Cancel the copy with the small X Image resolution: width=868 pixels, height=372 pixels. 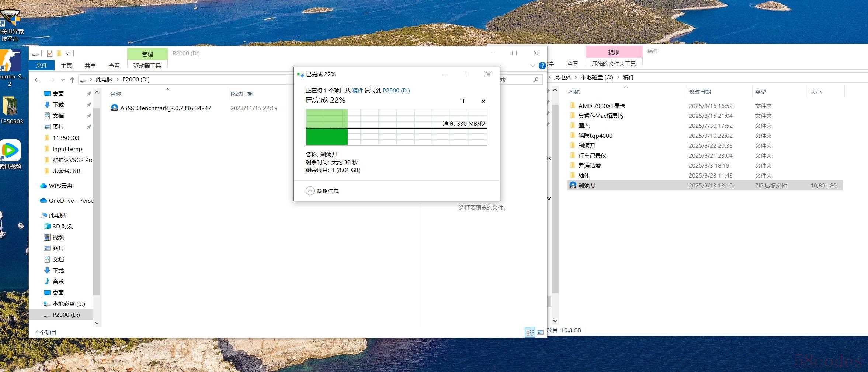tap(483, 101)
